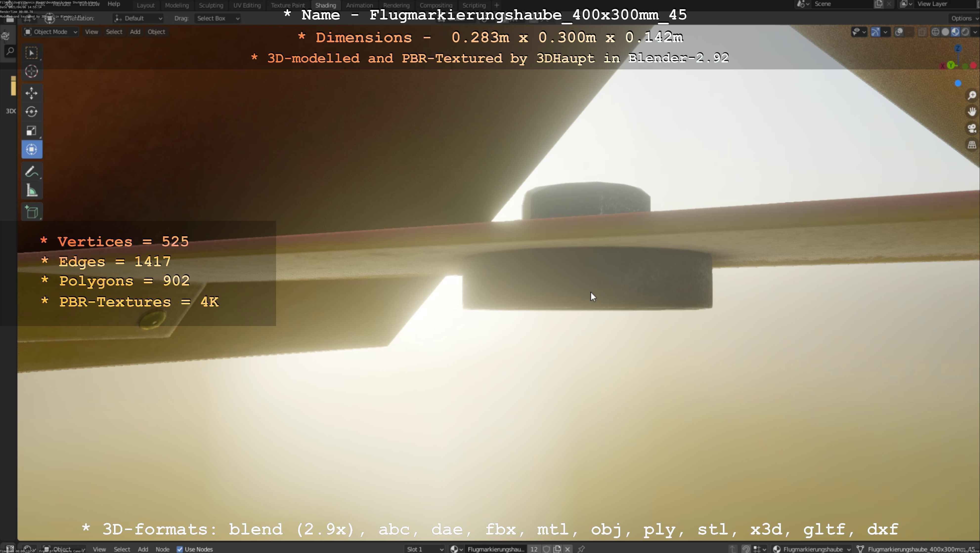980x553 pixels.
Task: Choose the Move tool
Action: click(x=32, y=93)
